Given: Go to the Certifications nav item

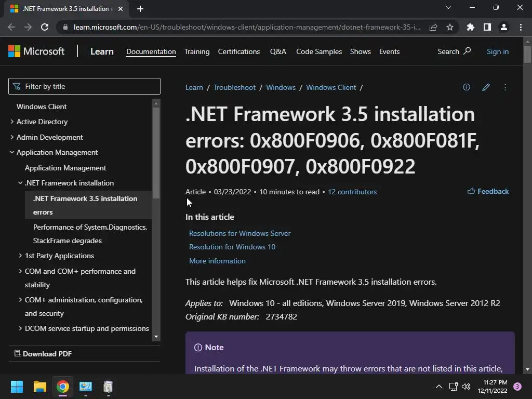Looking at the screenshot, I should (239, 51).
